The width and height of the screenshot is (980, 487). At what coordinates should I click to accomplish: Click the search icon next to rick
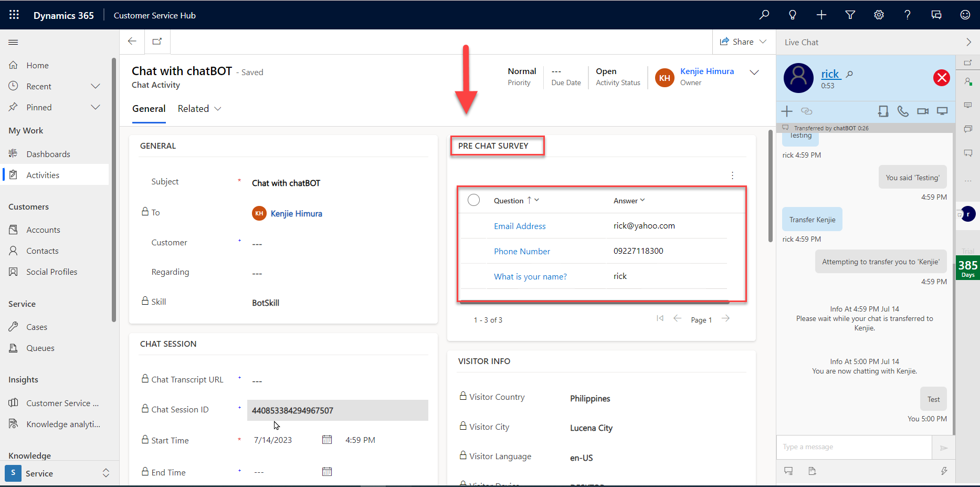(849, 74)
